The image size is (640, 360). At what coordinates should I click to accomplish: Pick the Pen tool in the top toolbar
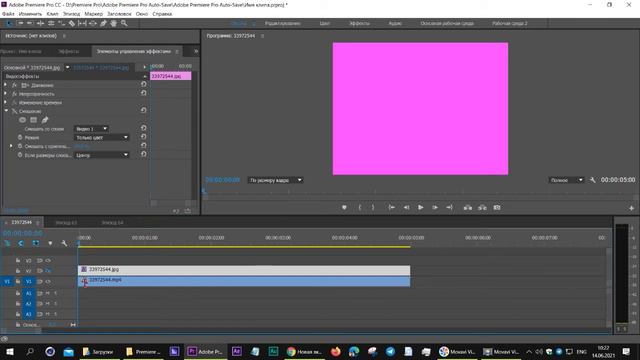coord(103,24)
